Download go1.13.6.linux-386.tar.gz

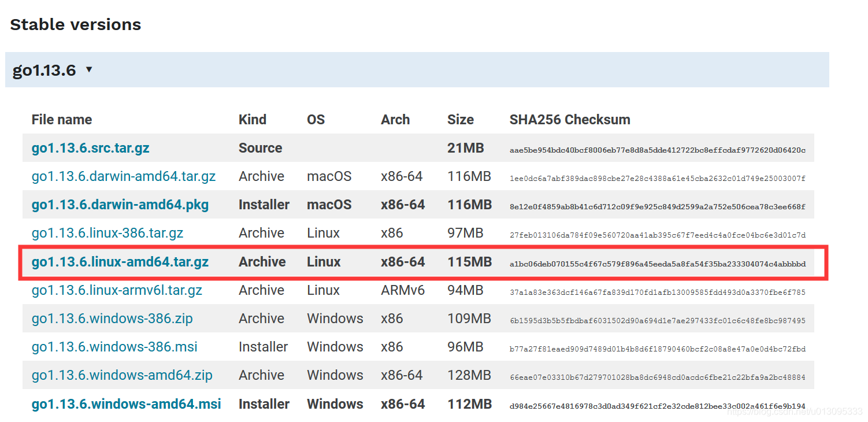point(107,233)
